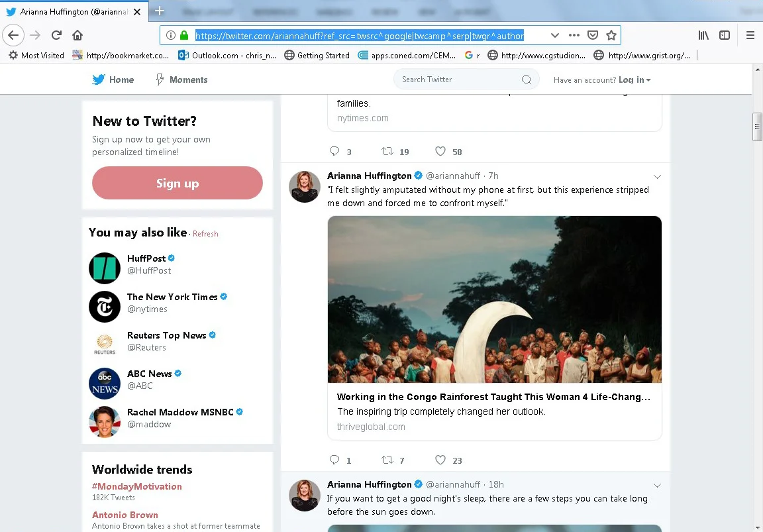This screenshot has height=532, width=763.
Task: Click the pink Sign up button
Action: click(x=177, y=183)
